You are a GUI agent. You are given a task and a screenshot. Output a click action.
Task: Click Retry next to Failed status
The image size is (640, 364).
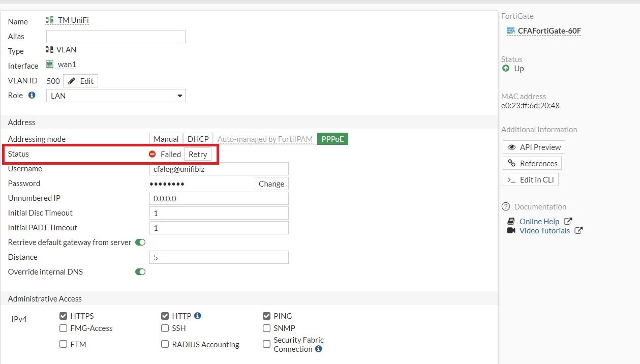click(198, 155)
